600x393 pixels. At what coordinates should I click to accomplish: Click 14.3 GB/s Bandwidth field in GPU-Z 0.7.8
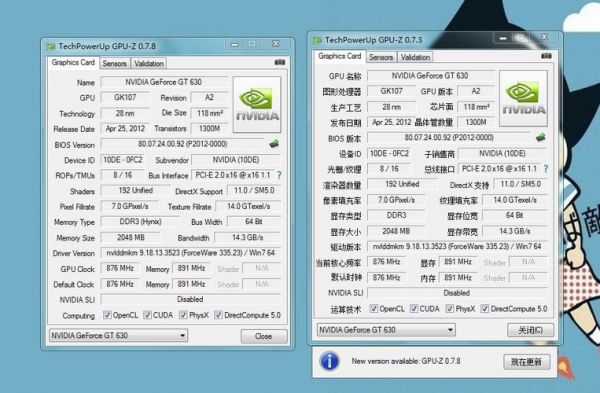[248, 238]
